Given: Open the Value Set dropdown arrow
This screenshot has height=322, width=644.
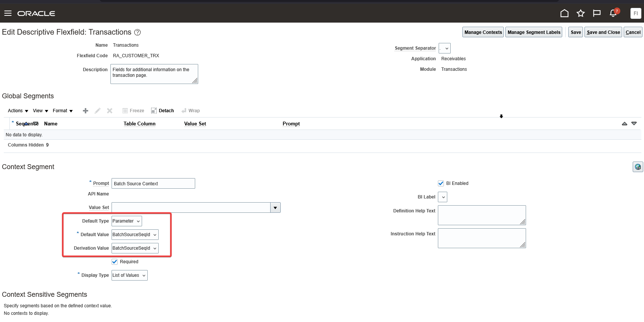Looking at the screenshot, I should pos(275,208).
